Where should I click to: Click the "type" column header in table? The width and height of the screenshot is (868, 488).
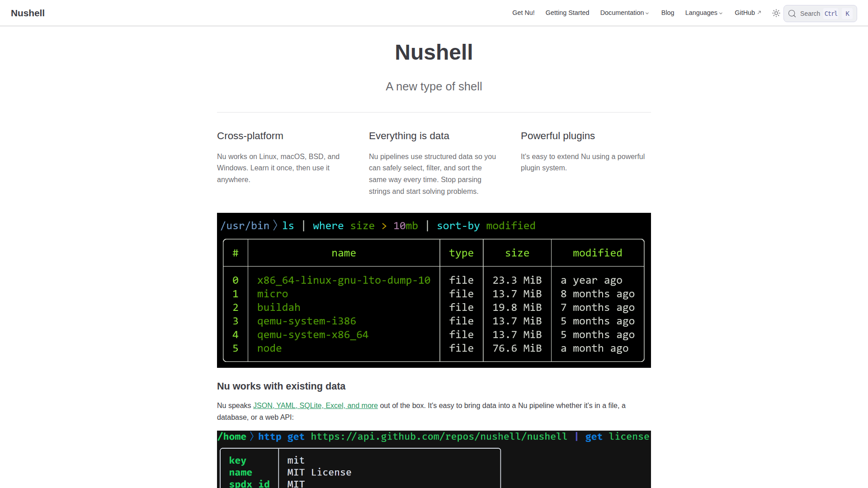coord(461,253)
